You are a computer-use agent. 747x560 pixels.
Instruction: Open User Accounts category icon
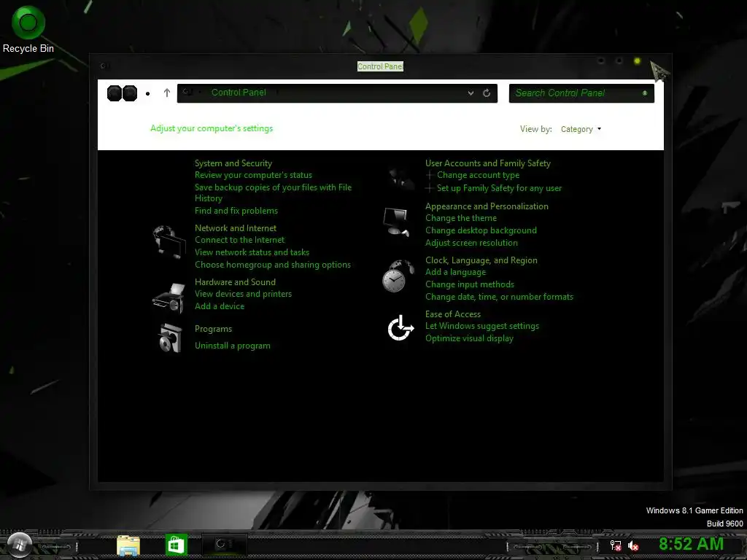(x=400, y=178)
